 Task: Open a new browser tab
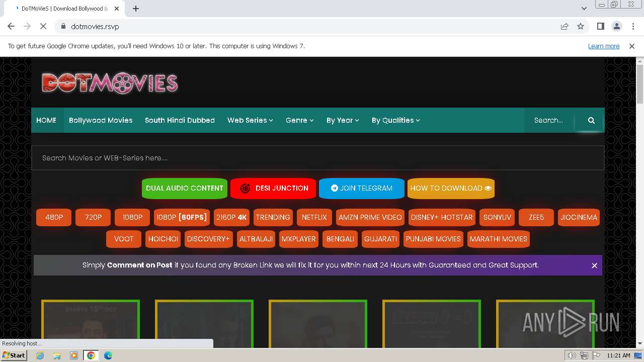(136, 9)
